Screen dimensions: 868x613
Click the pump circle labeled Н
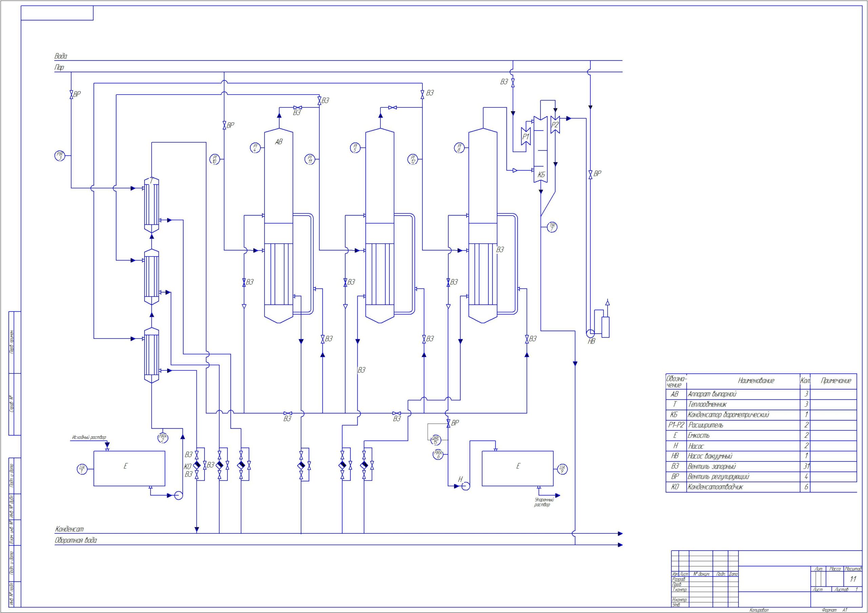click(466, 486)
